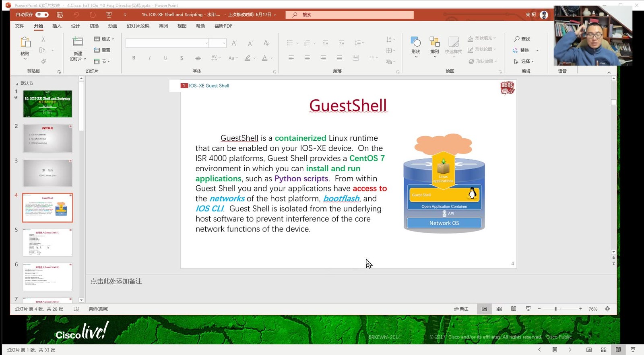Click the Arrange (排列) icon
This screenshot has height=355, width=644.
coord(435,42)
